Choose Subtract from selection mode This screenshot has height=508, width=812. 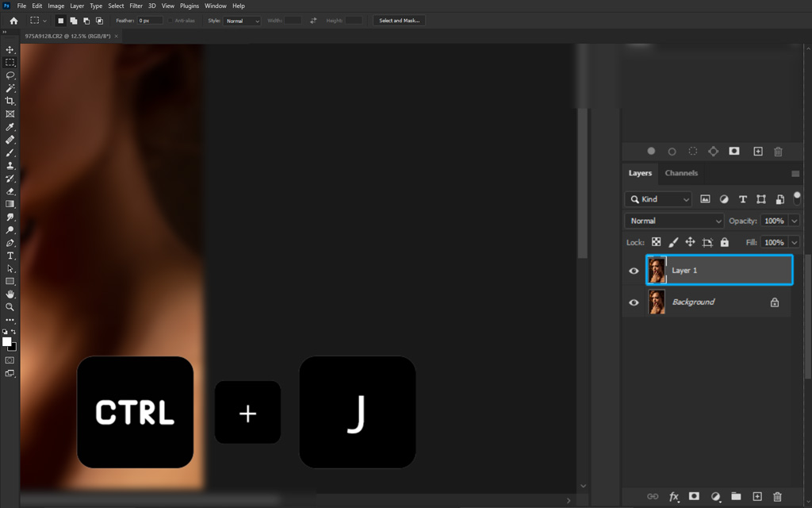click(86, 21)
